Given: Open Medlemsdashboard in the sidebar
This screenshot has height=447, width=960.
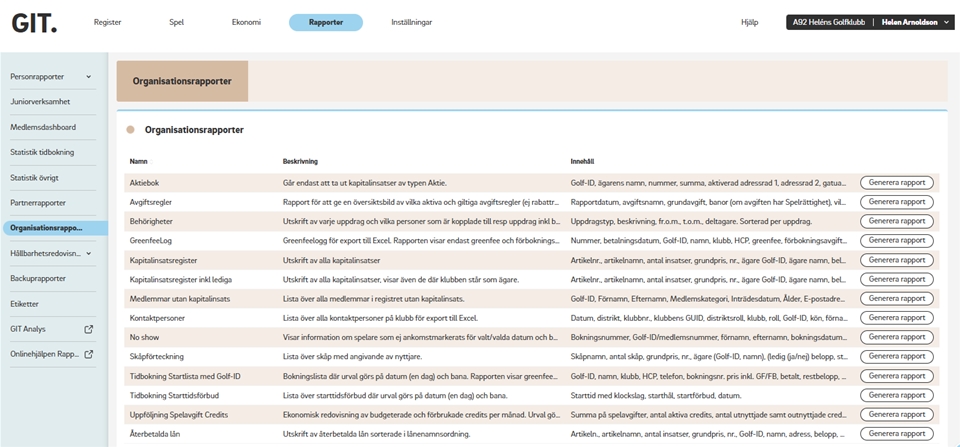Looking at the screenshot, I should point(43,127).
